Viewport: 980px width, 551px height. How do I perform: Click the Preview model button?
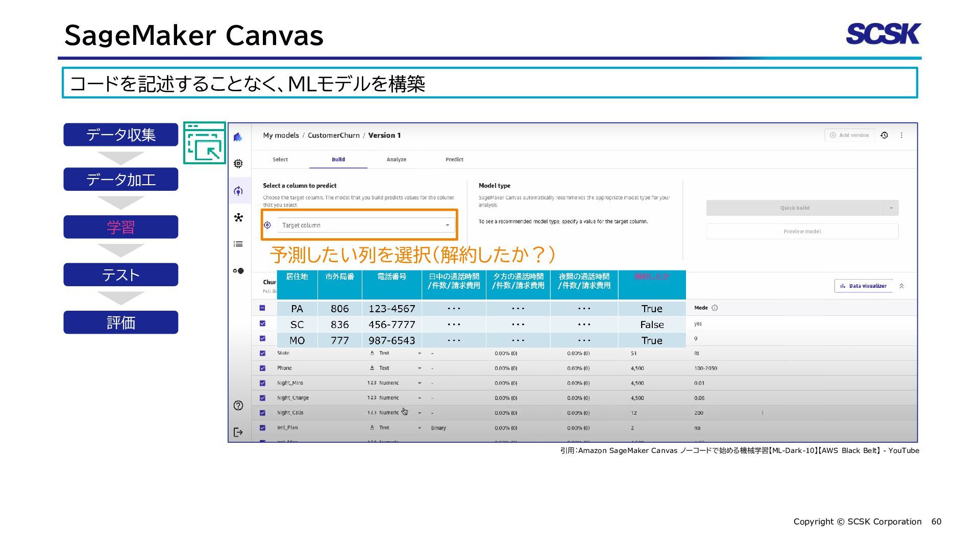coord(802,231)
